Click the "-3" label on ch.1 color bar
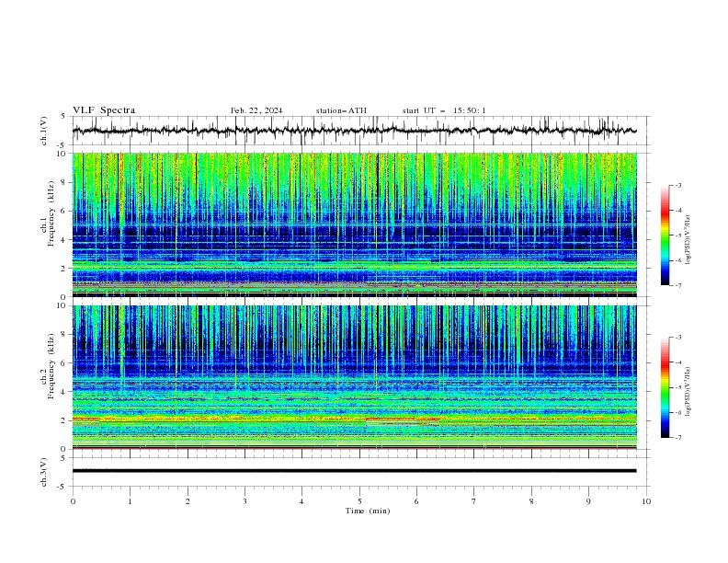Screen dimensions: 728x563 pyautogui.click(x=678, y=185)
